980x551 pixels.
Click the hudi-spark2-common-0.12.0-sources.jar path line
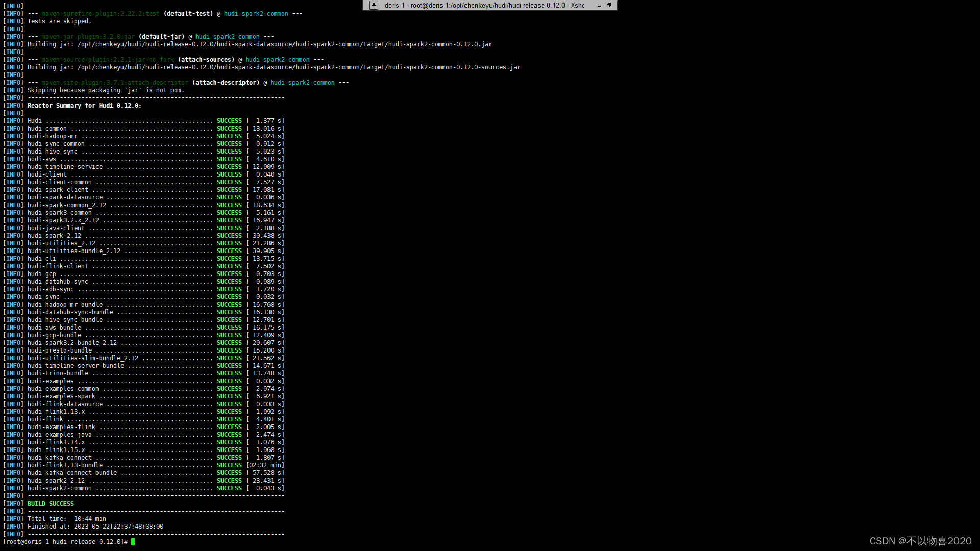(x=274, y=67)
